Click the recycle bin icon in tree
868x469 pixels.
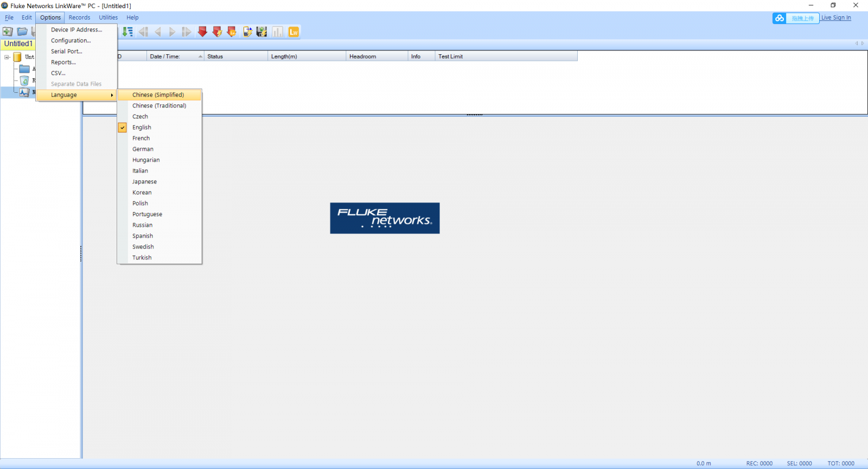24,80
